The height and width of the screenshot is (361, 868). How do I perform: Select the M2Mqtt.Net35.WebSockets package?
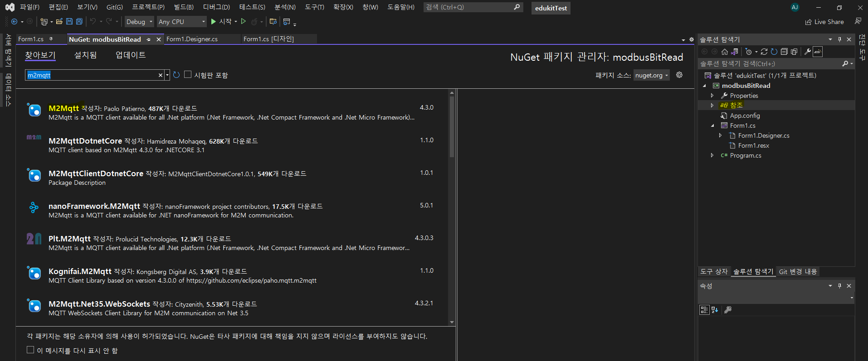coord(232,308)
